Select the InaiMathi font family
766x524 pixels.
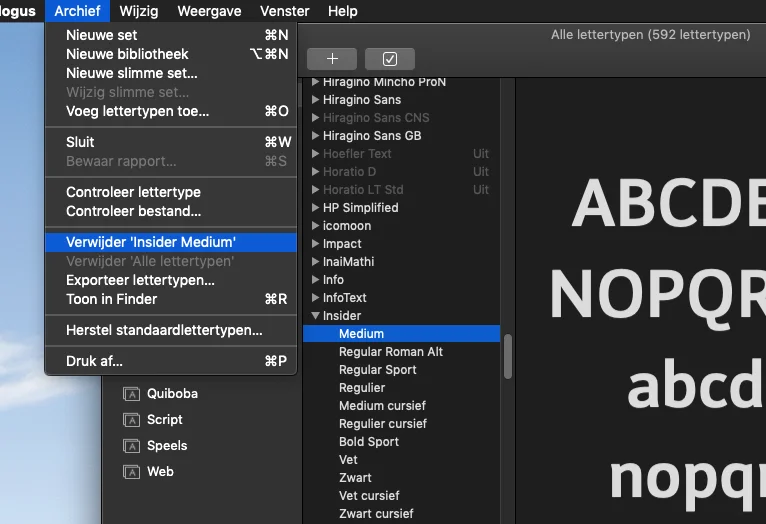[x=348, y=262]
